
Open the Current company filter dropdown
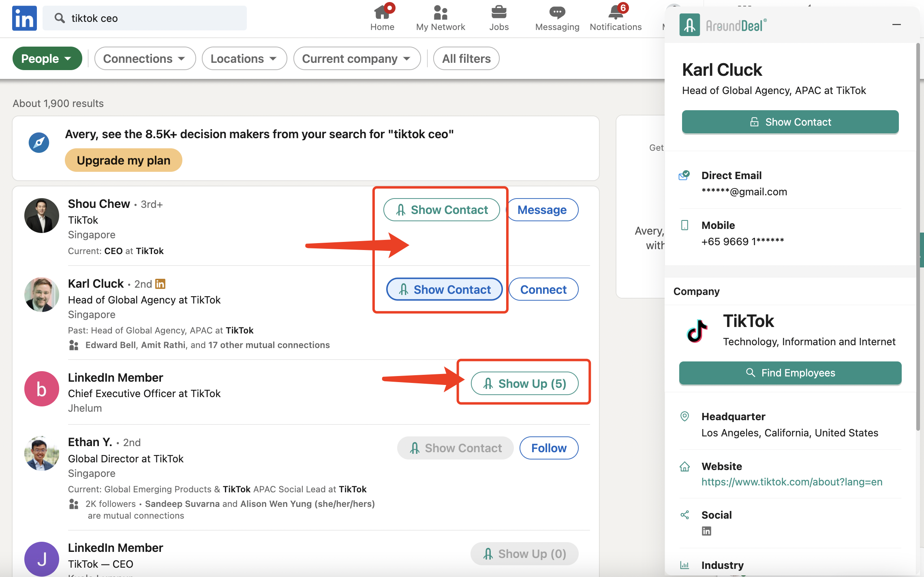point(357,59)
